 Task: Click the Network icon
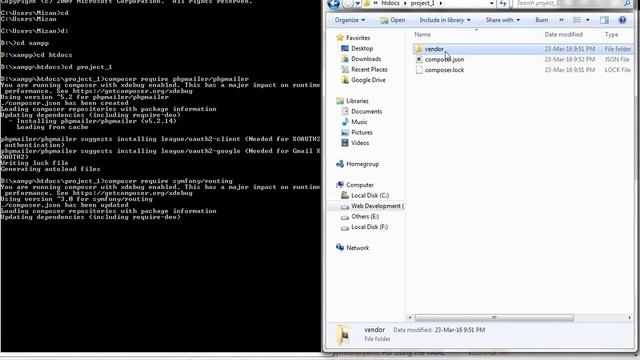(x=340, y=248)
